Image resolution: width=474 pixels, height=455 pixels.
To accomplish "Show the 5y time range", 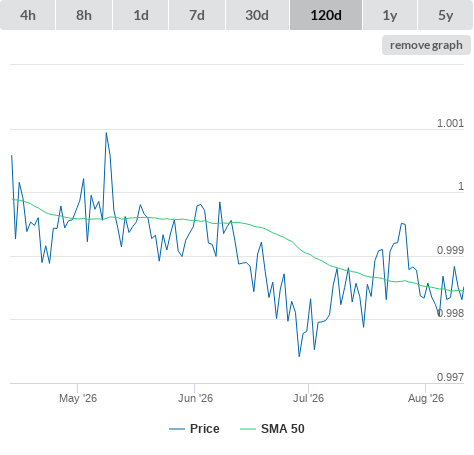I will [446, 15].
